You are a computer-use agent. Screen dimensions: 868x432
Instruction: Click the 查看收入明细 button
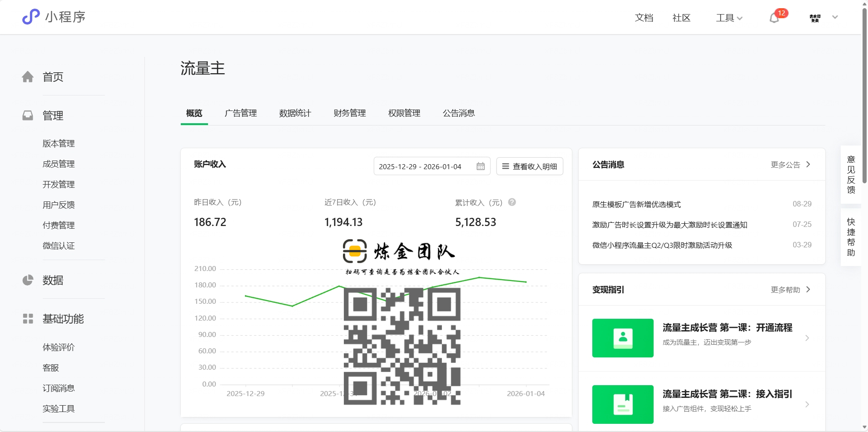point(530,166)
